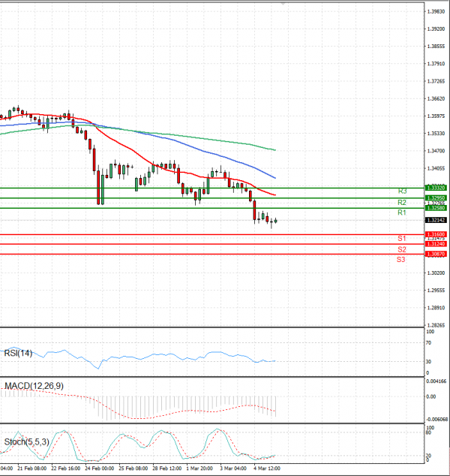Click the S2 support label
Viewport: 450px width, 476px height.
click(402, 249)
